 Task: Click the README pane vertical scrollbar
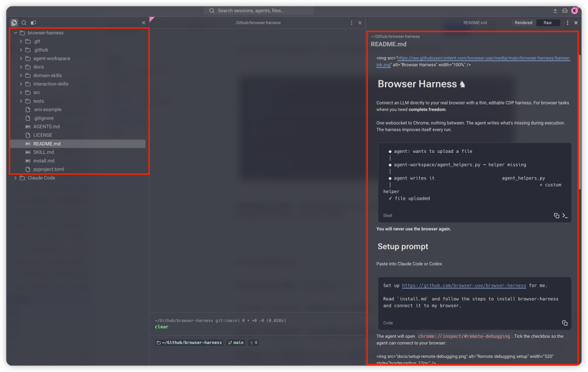pos(580,122)
